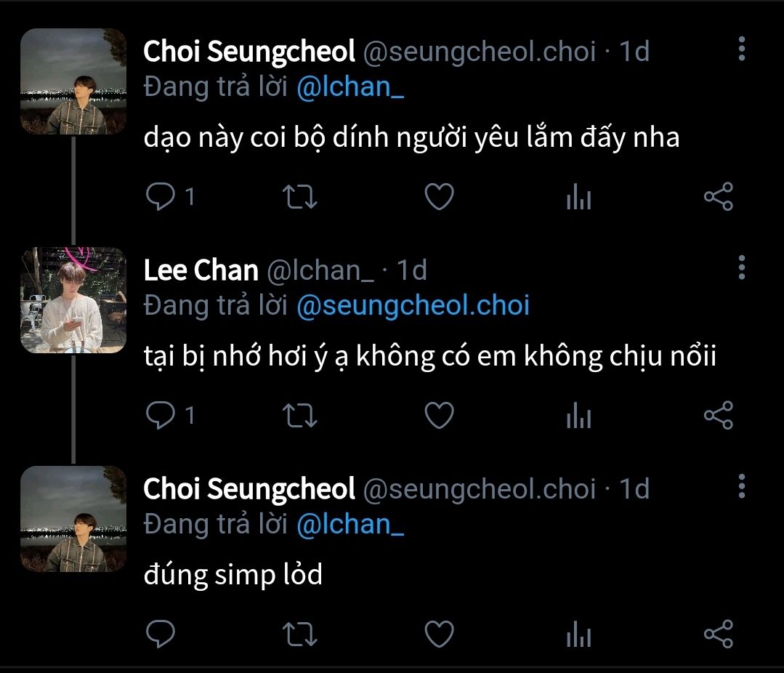Like the first tweet in thread
This screenshot has height=673, width=784.
[x=439, y=197]
